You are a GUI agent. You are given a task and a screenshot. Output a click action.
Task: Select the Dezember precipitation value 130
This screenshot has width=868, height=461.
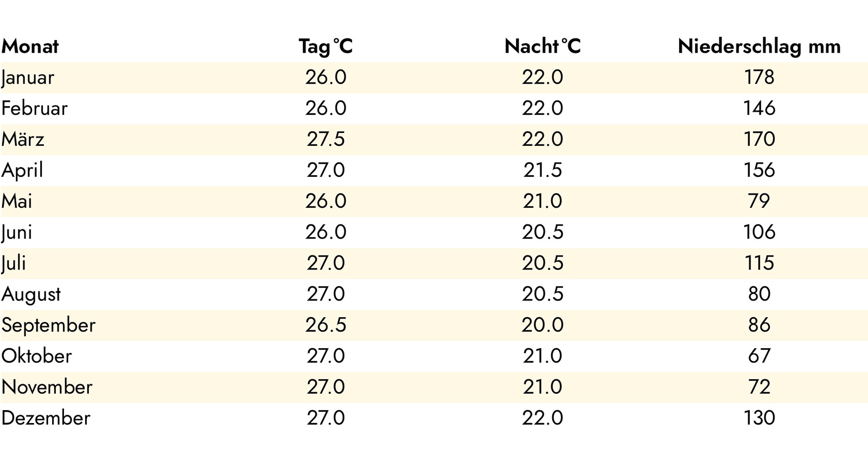coord(759,418)
